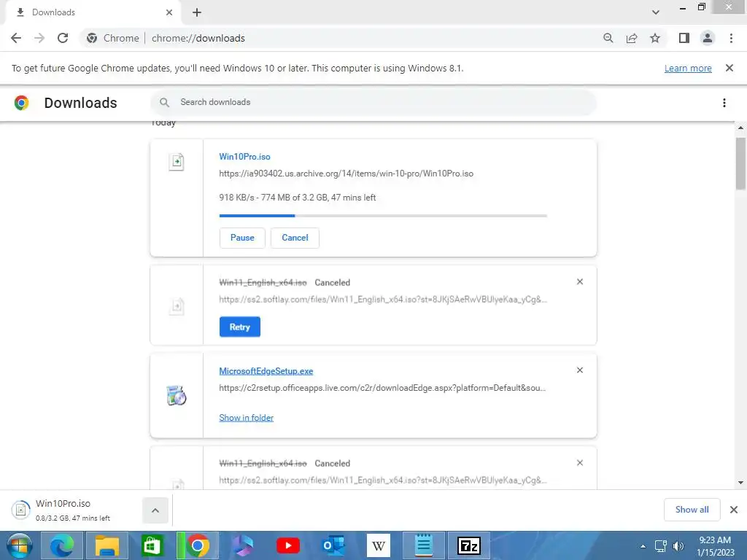Retry the canceled Win11_English_x64.iso download

pos(239,327)
